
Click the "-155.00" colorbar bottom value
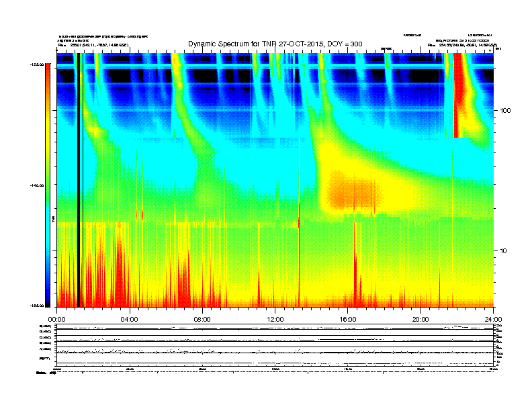pos(37,306)
